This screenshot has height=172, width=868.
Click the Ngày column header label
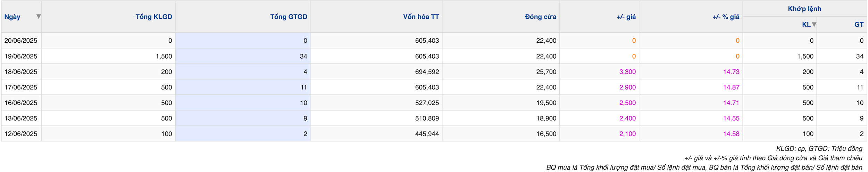12,17
